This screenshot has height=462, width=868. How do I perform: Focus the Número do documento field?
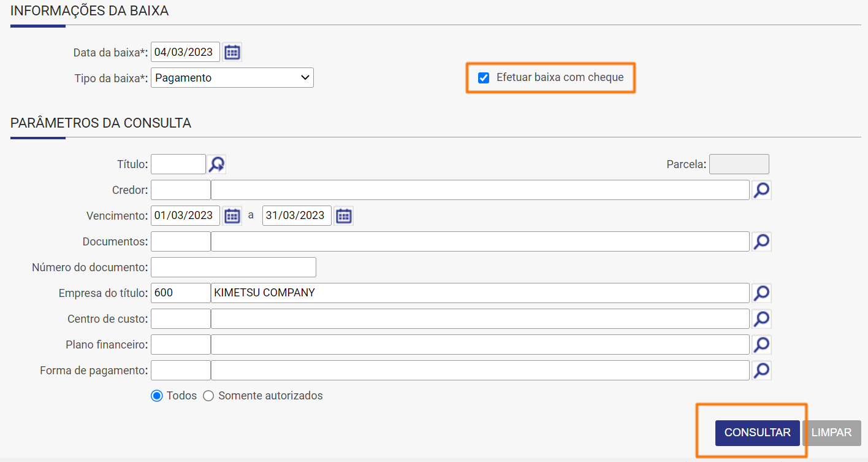coord(234,268)
